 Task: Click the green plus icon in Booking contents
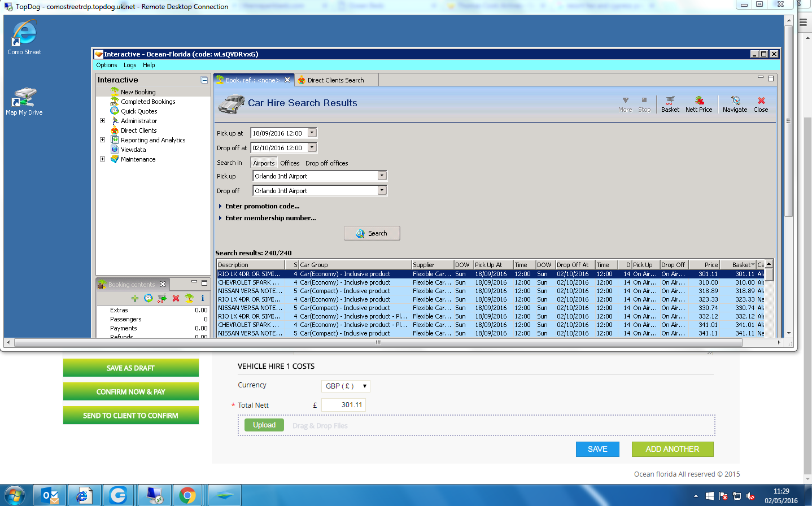click(x=135, y=298)
